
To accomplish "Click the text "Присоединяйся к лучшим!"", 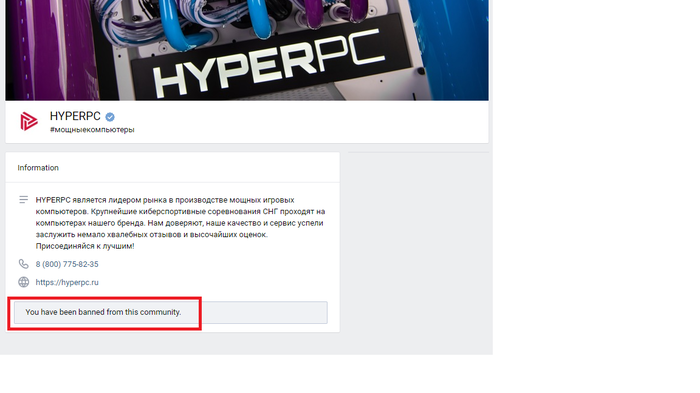I will point(85,246).
